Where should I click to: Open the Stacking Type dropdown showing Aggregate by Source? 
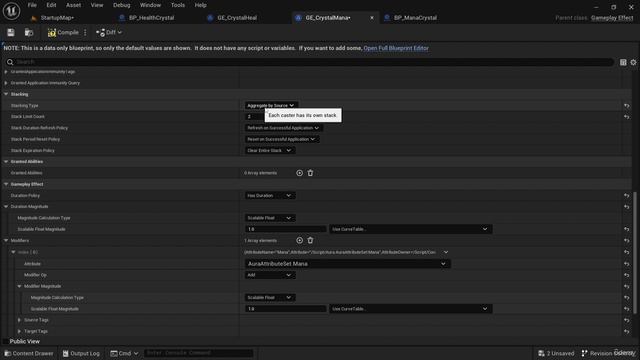pyautogui.click(x=271, y=105)
